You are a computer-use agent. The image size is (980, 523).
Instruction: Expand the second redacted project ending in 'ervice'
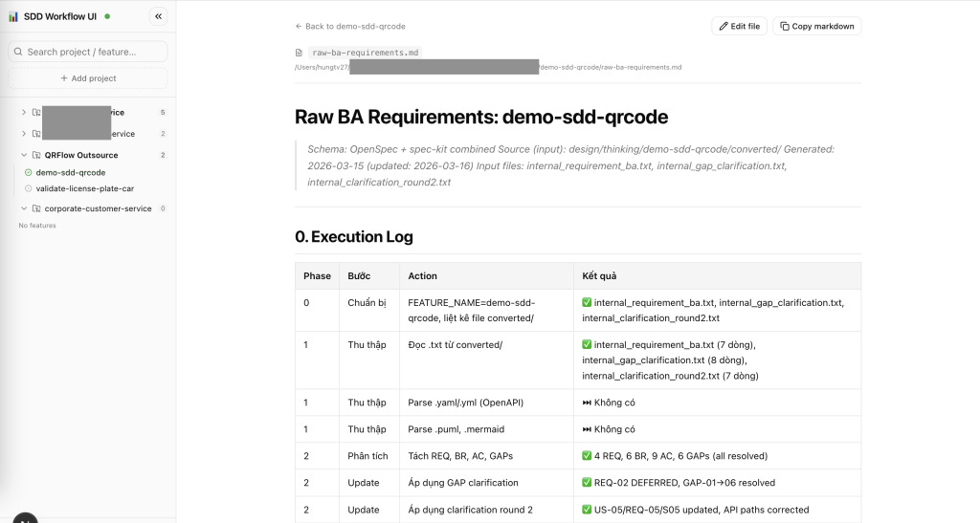coord(24,134)
